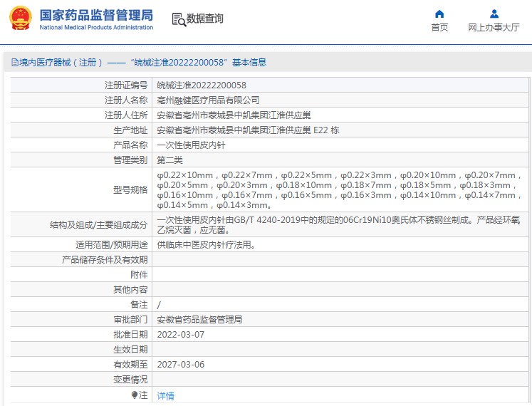Image resolution: width=532 pixels, height=406 pixels.
Task: Click the 管理类别 label
Action: pos(130,160)
